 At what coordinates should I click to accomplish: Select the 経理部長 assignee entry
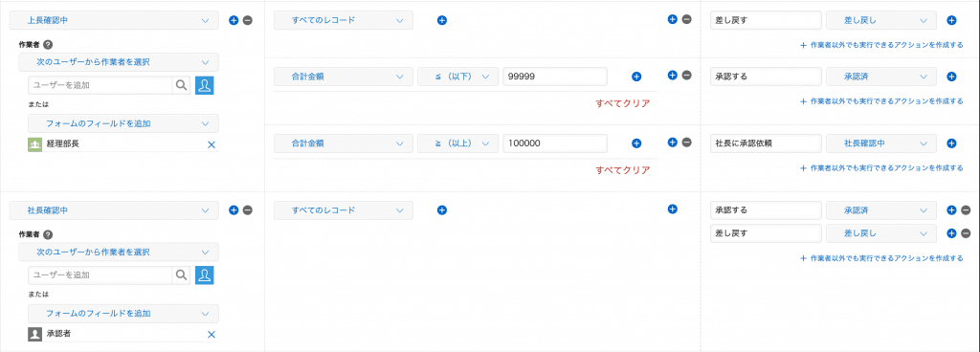(123, 144)
